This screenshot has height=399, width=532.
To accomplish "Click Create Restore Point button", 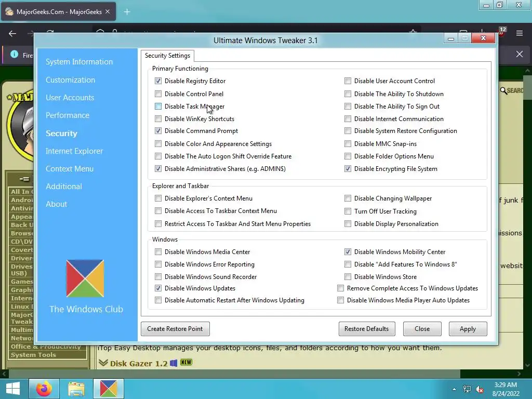I will [175, 329].
